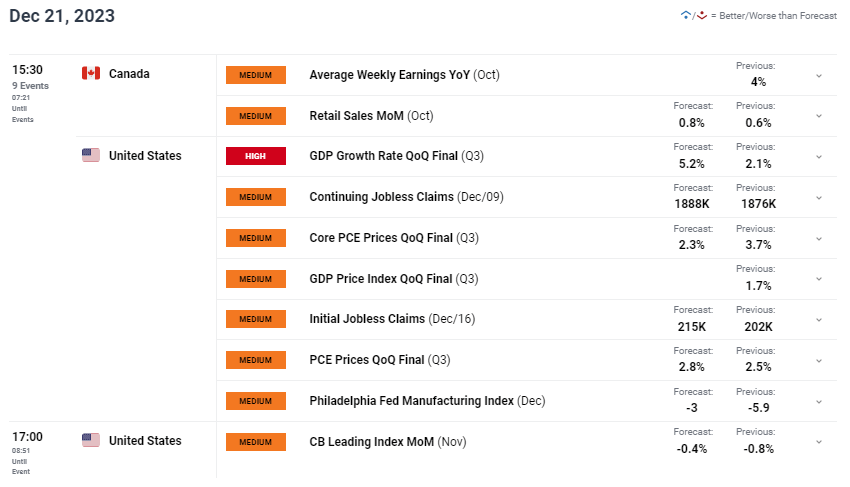Viewport: 850px width, 487px height.
Task: Expand Average Weekly Earnings YoY row
Action: pos(819,76)
